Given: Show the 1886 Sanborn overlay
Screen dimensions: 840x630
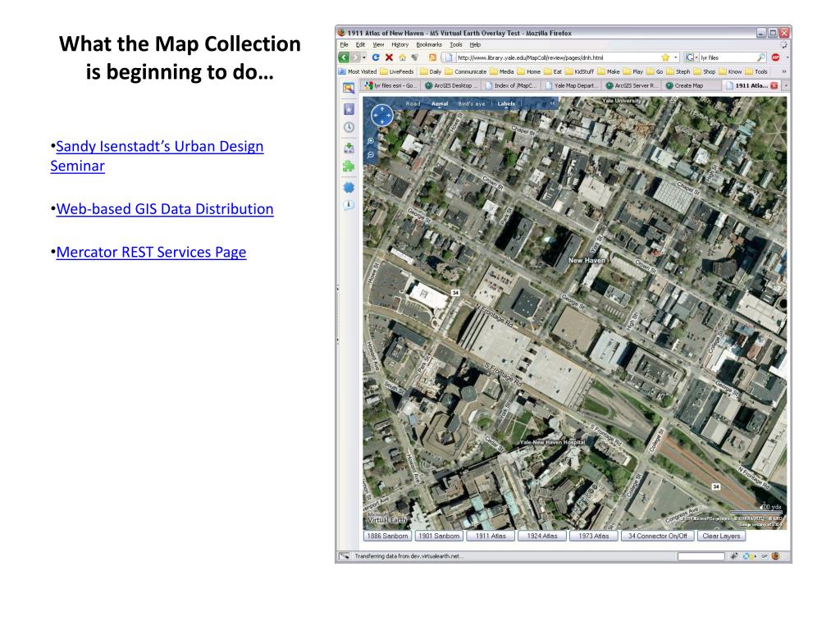Looking at the screenshot, I should pyautogui.click(x=387, y=536).
